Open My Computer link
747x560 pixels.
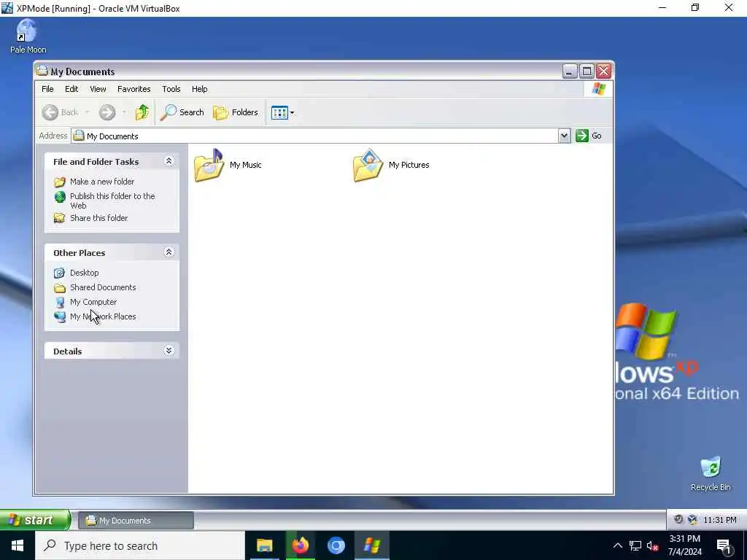93,302
